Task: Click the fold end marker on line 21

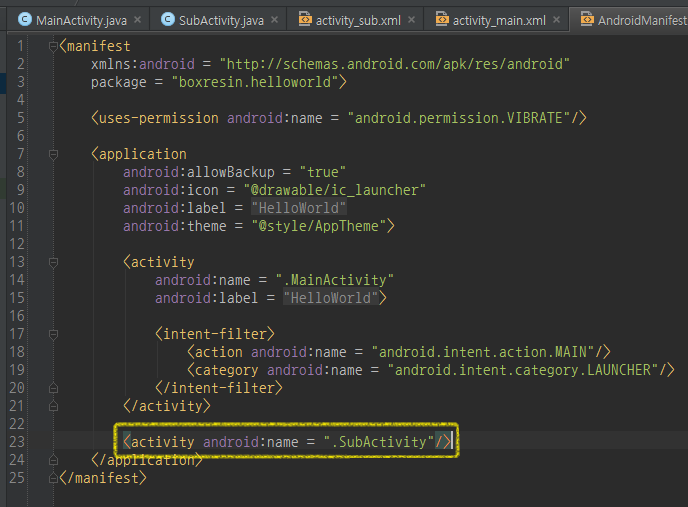Action: pyautogui.click(x=54, y=406)
